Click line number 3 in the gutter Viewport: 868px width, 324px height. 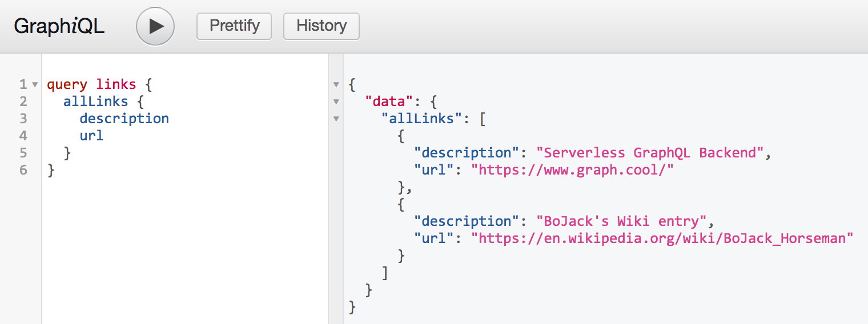click(23, 119)
